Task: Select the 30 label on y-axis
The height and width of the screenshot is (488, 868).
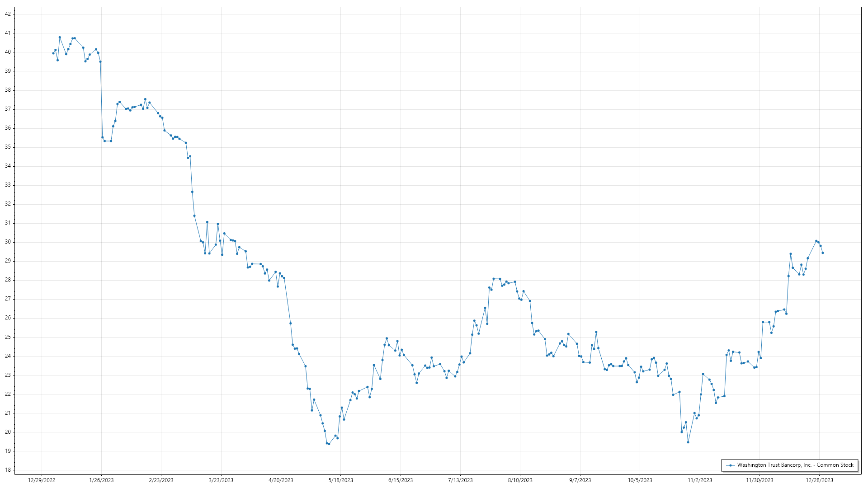Action: 8,242
